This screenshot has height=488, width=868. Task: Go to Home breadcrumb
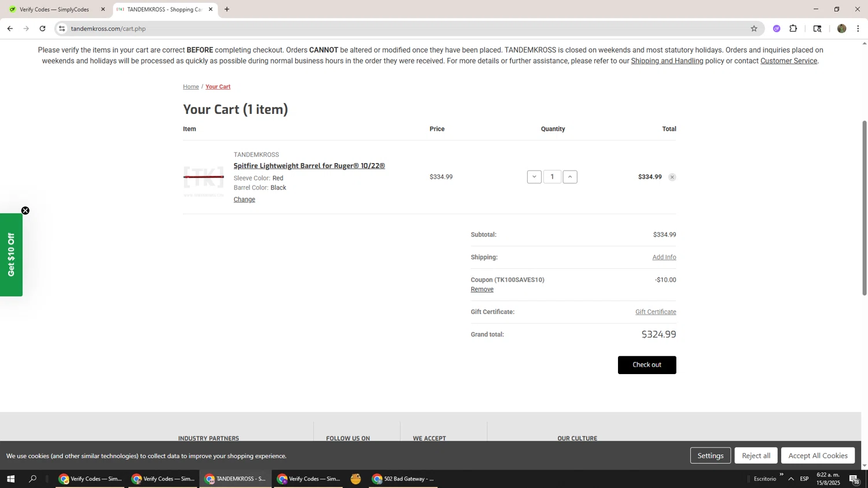[x=191, y=87]
